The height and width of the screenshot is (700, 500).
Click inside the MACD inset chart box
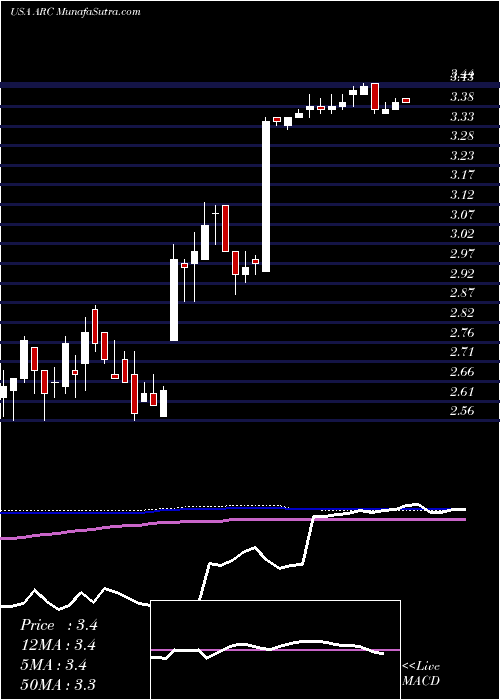tap(275, 650)
